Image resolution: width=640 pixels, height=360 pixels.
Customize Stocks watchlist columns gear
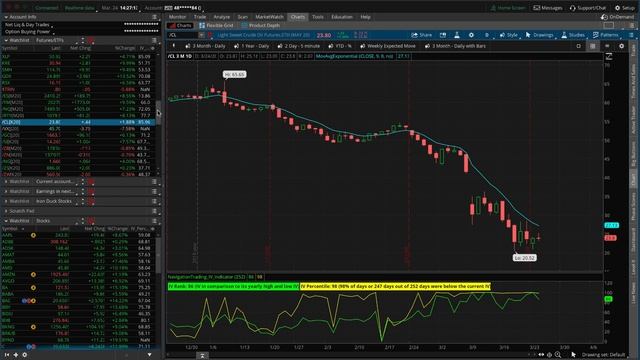coord(153,229)
